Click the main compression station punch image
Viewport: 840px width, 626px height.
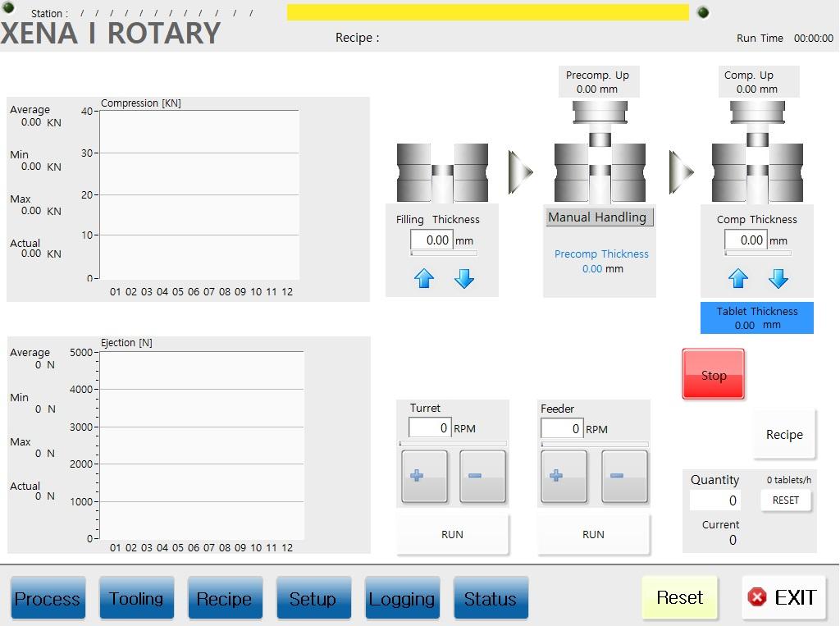click(x=757, y=152)
